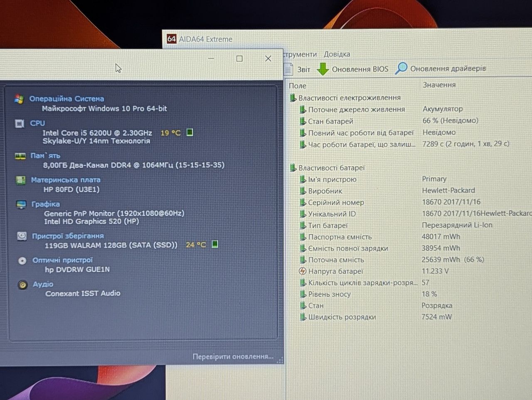Click the Оновлення BIOS green arrow button
This screenshot has height=400, width=532.
tap(352, 69)
